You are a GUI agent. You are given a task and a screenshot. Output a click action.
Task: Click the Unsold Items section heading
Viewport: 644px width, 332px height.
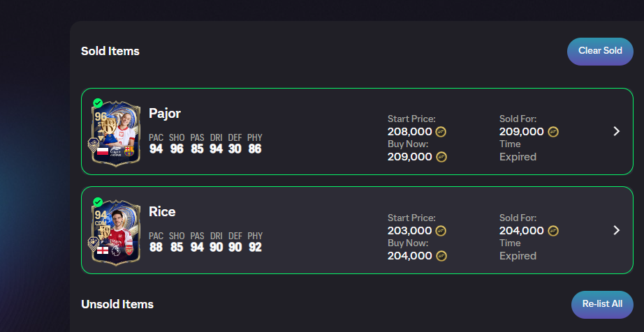[117, 304]
